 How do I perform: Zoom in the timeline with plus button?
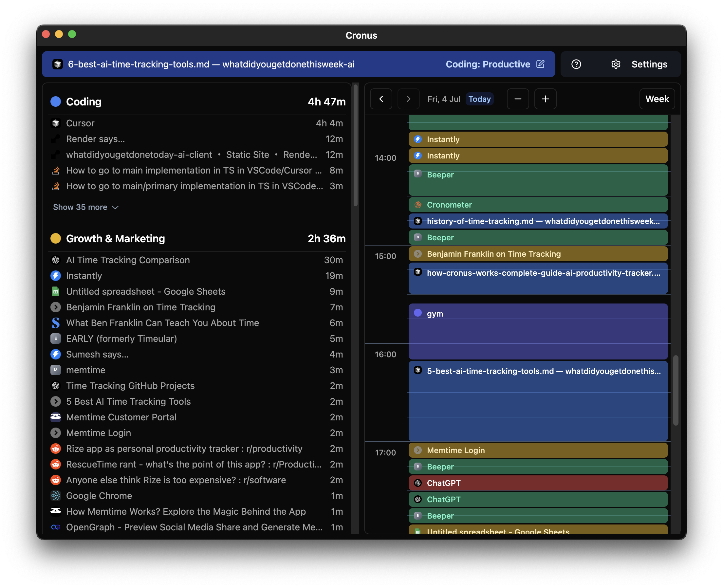[545, 99]
